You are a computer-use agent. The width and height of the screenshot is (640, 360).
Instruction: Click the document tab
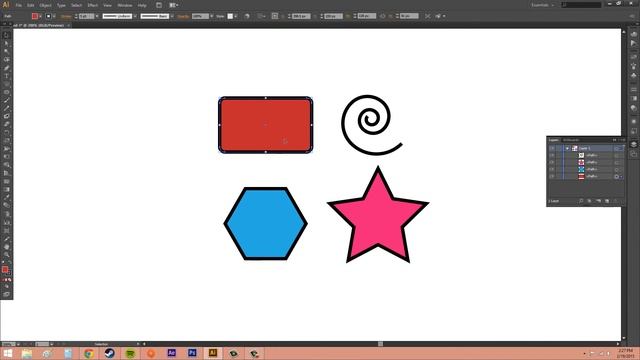[41, 25]
